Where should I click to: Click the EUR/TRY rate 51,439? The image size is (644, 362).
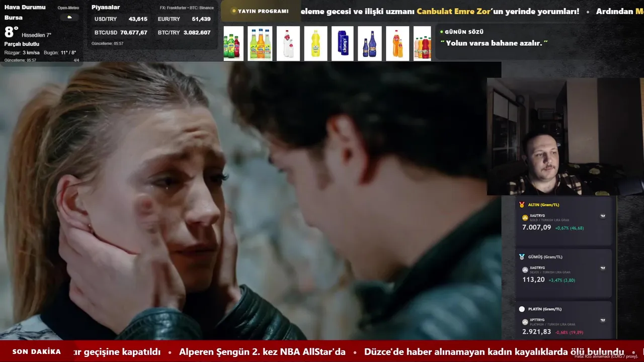coord(201,19)
